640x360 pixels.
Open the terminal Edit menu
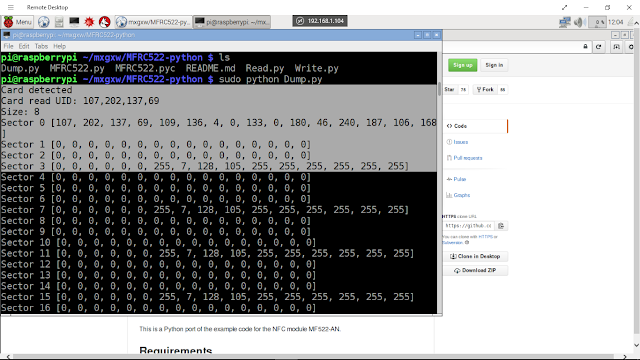coord(24,46)
